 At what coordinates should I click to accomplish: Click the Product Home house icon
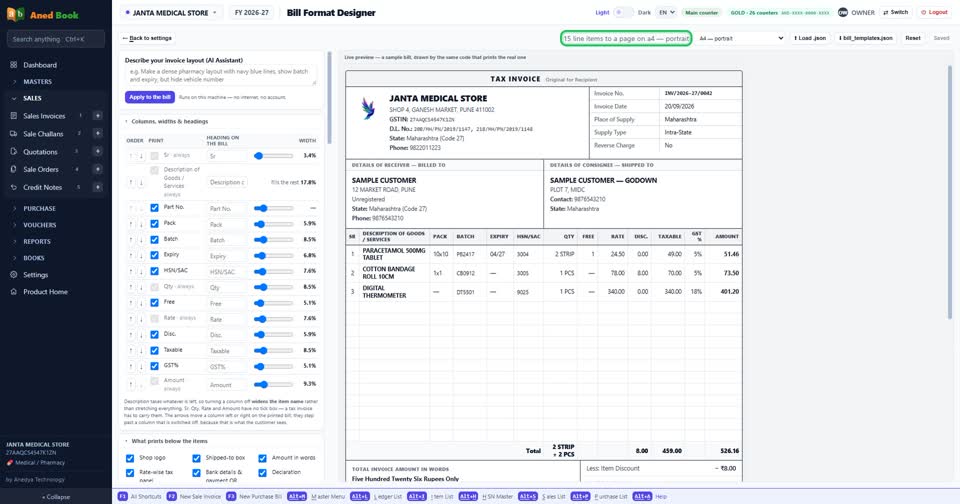coord(13,292)
